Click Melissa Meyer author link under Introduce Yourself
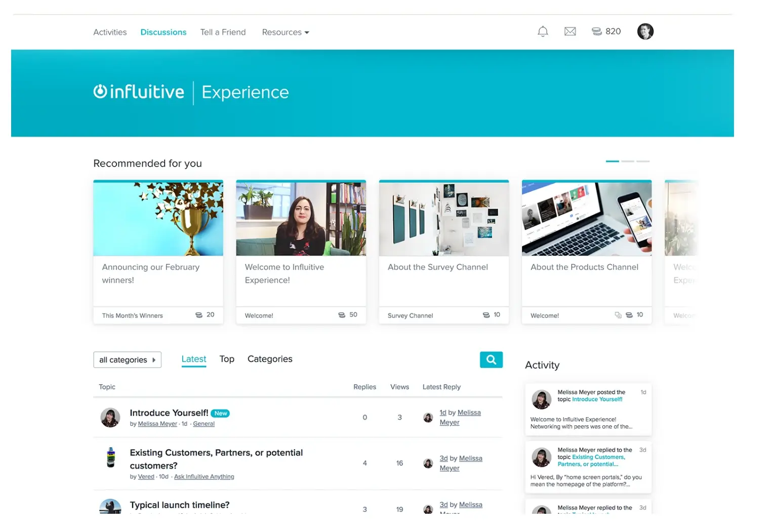This screenshot has height=532, width=774. pos(157,424)
